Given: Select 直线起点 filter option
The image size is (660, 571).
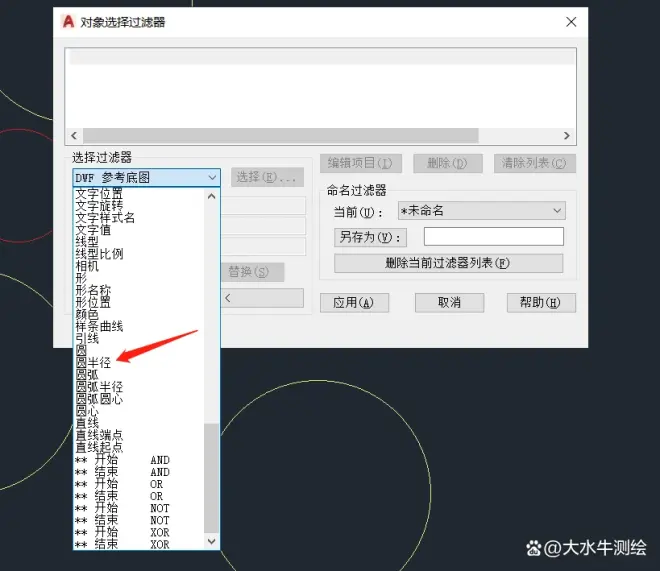Looking at the screenshot, I should coord(99,447).
